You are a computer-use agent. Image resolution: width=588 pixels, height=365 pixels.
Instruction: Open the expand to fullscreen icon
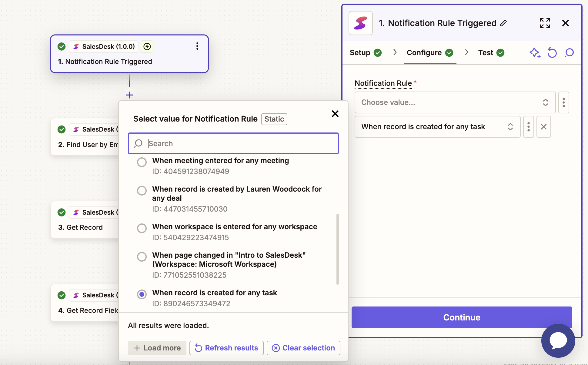click(x=545, y=23)
